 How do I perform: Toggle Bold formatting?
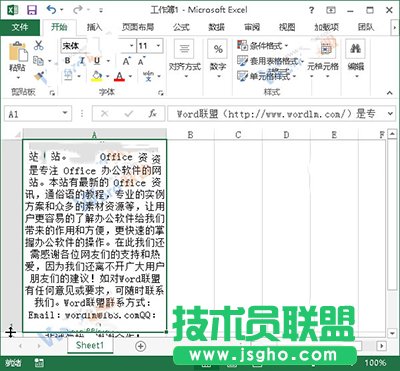68,61
